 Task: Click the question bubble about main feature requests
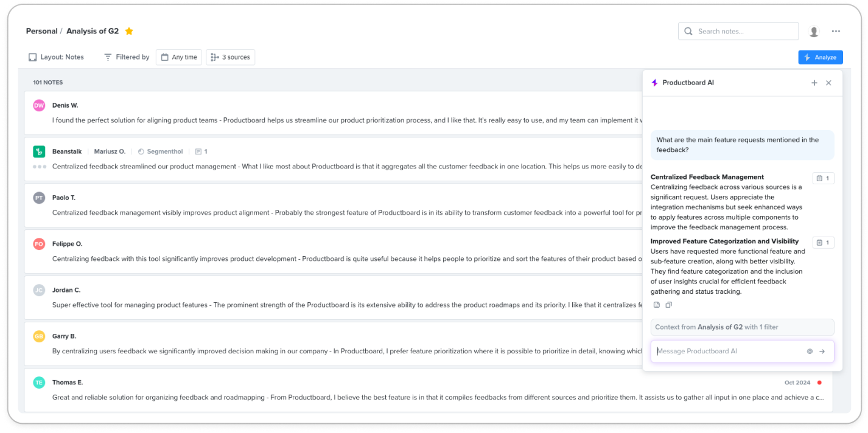pyautogui.click(x=742, y=145)
